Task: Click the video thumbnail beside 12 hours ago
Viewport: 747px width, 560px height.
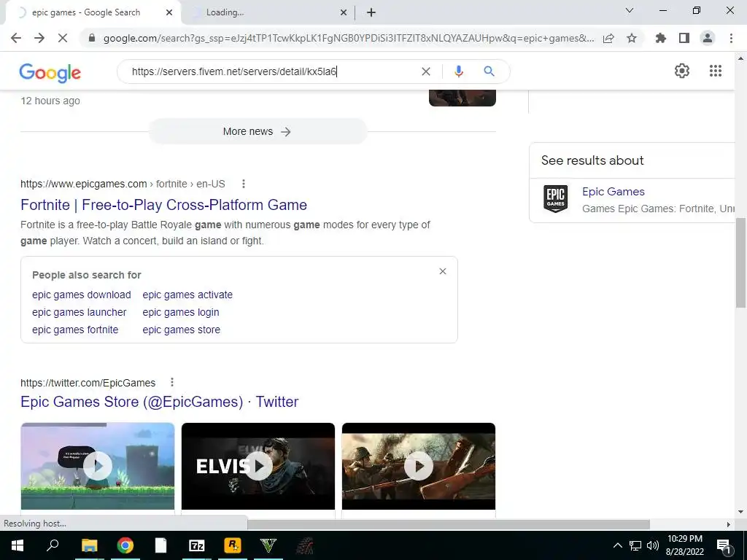Action: point(462,98)
